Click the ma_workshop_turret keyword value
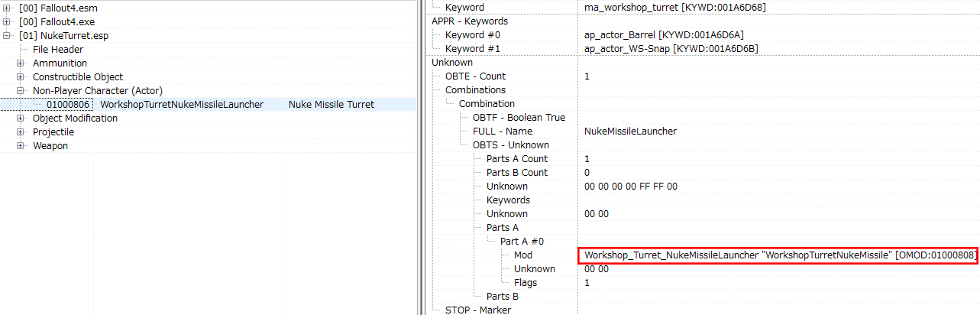Viewport: 980px width, 315px height. point(675,7)
